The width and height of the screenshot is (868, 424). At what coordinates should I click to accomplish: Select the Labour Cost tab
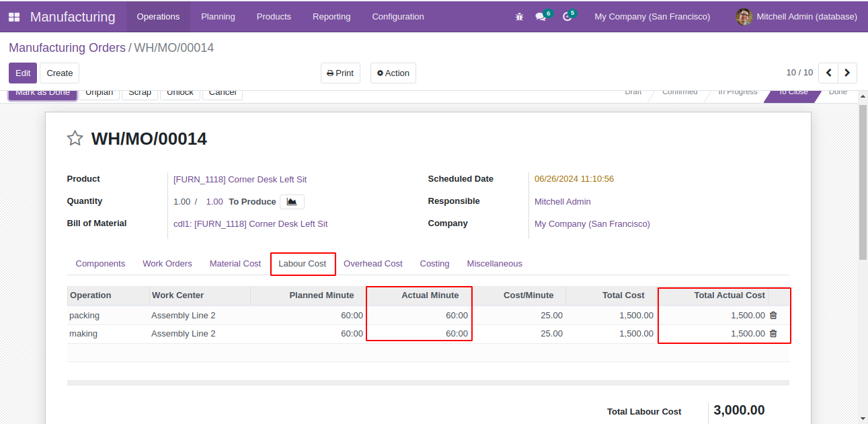303,264
